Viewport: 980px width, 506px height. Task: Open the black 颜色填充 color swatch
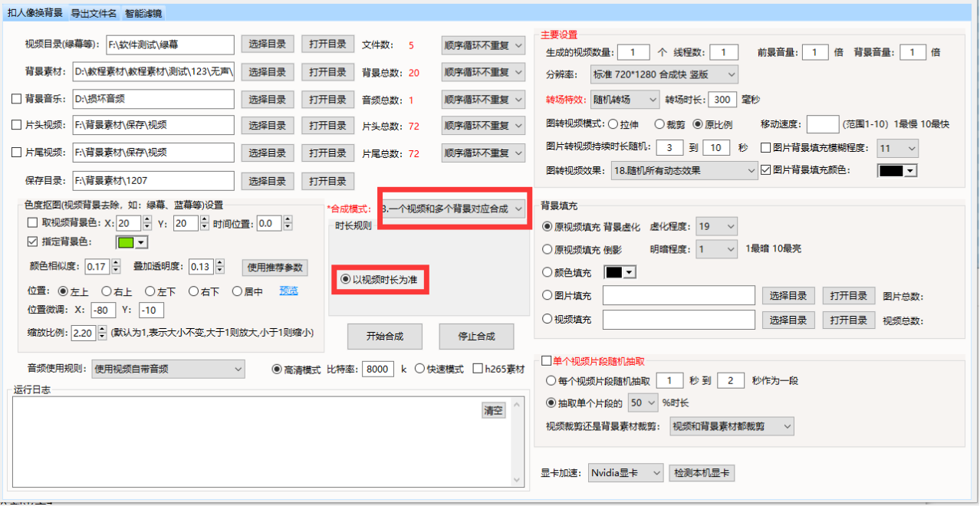point(621,272)
